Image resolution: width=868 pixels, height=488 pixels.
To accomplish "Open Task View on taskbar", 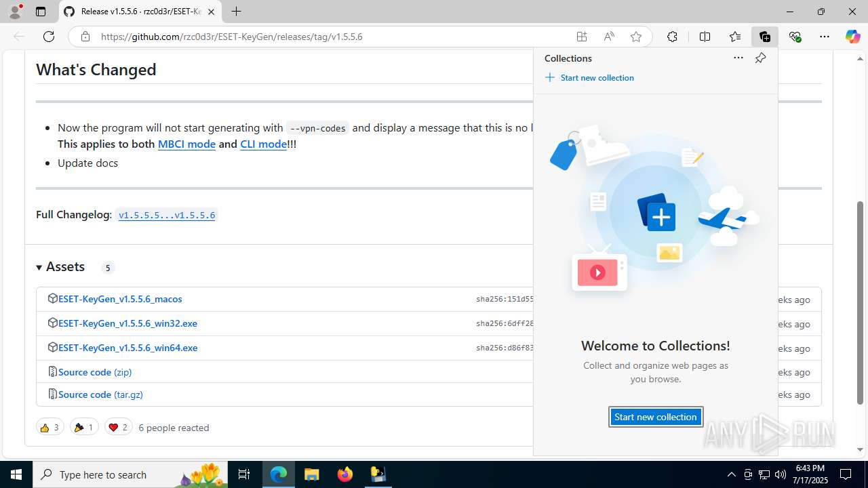I will coord(245,474).
